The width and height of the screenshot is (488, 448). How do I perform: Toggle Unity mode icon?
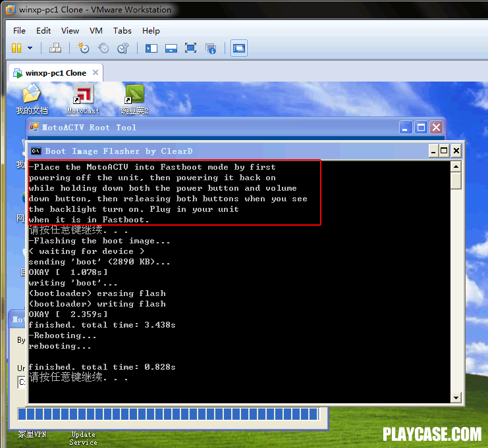[211, 48]
